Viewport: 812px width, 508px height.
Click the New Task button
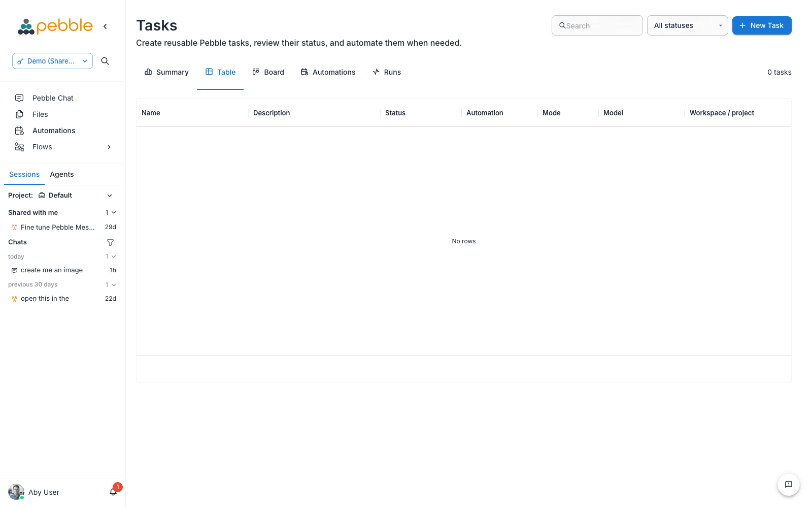coord(762,25)
